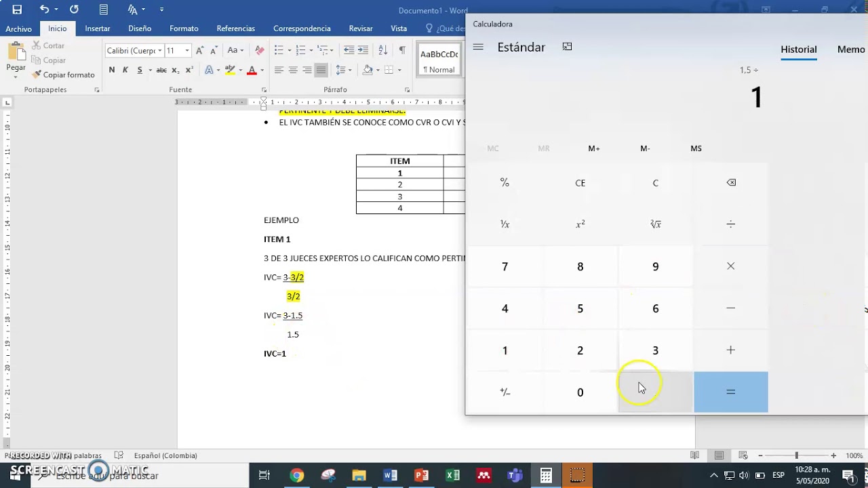868x488 pixels.
Task: Open the Archivo menu
Action: (19, 28)
